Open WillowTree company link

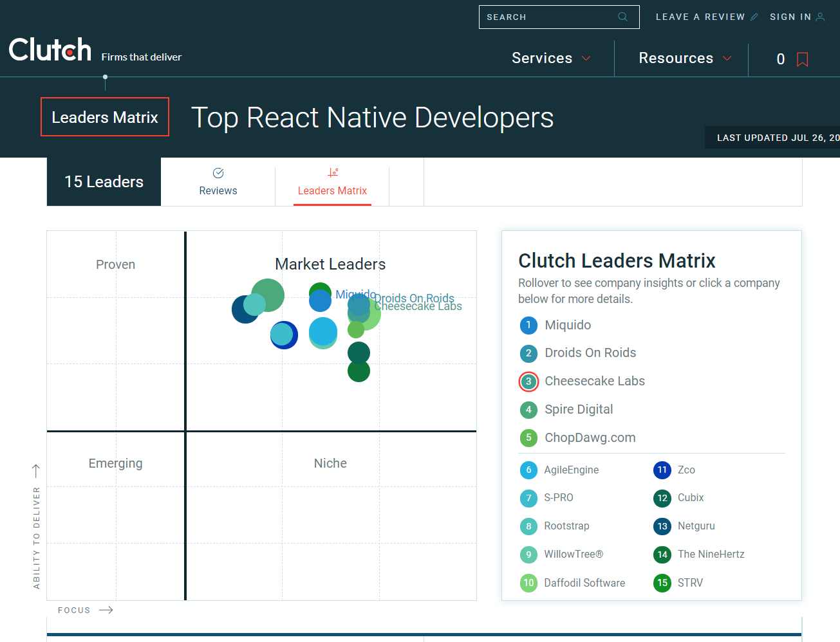(574, 554)
